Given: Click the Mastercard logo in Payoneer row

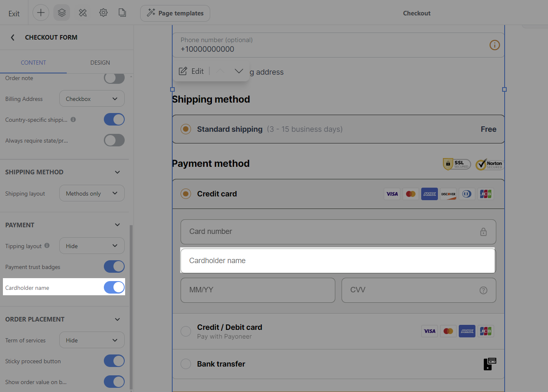Looking at the screenshot, I should 448,331.
